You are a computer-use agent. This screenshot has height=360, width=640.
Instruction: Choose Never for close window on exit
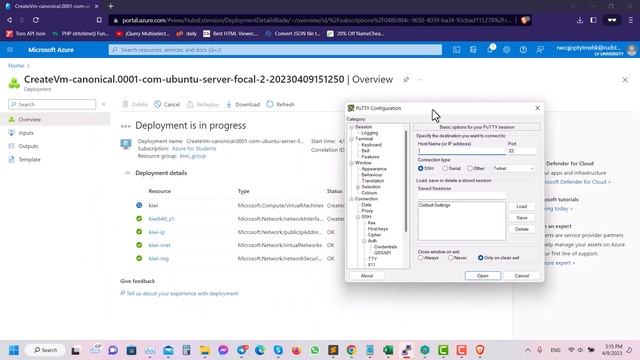coord(450,258)
